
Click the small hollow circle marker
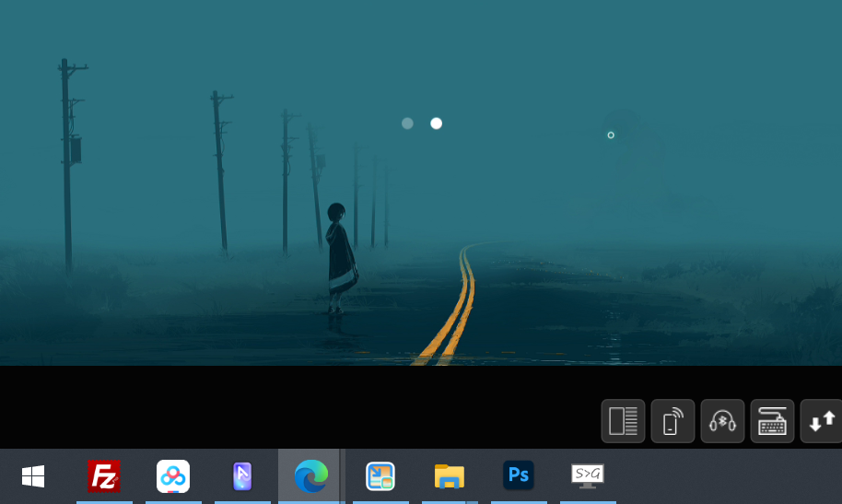[x=611, y=135]
